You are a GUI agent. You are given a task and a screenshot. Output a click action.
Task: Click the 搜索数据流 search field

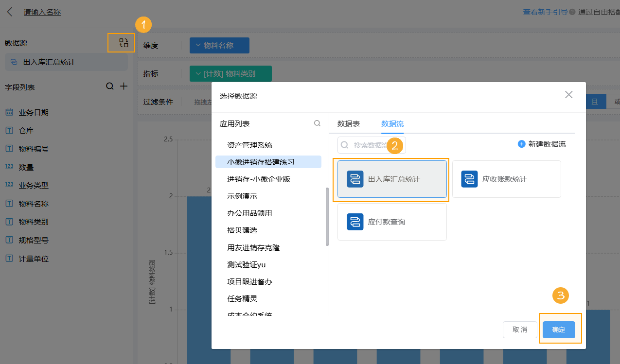coord(370,145)
